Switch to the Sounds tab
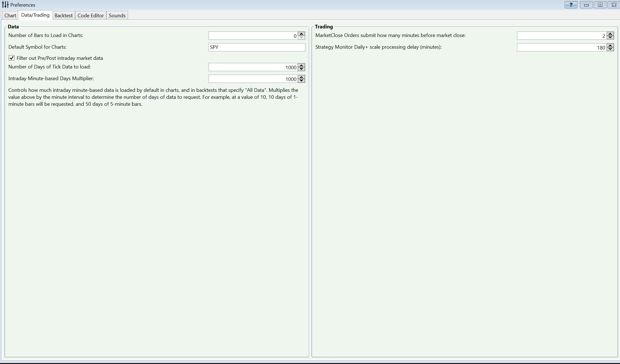The image size is (620, 364). [117, 16]
